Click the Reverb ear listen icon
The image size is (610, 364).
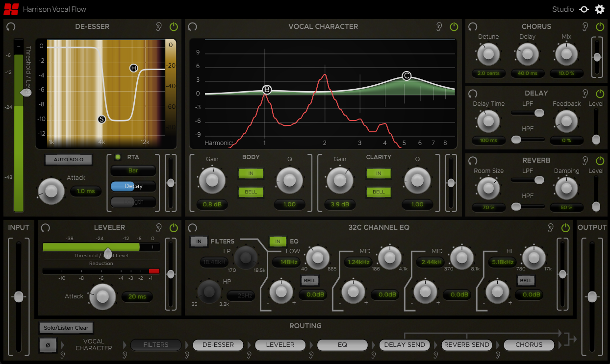585,161
